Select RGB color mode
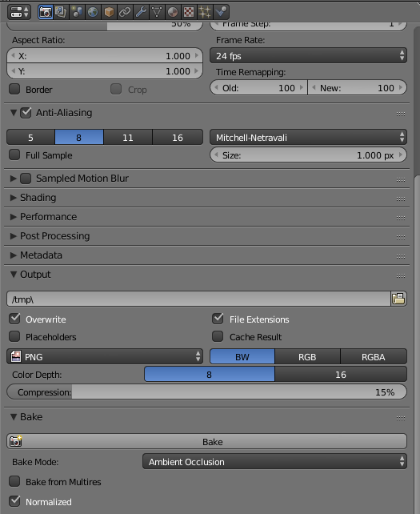This screenshot has width=420, height=514. 307,356
